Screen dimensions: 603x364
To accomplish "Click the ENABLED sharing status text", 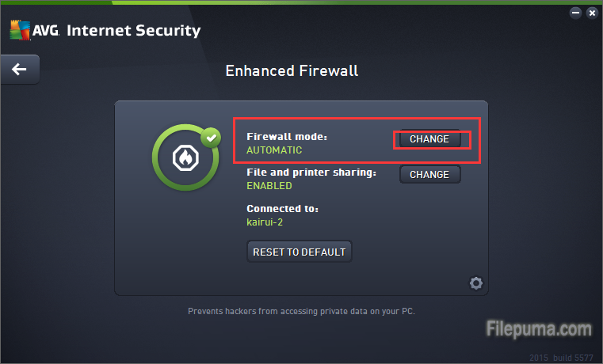I will 269,186.
